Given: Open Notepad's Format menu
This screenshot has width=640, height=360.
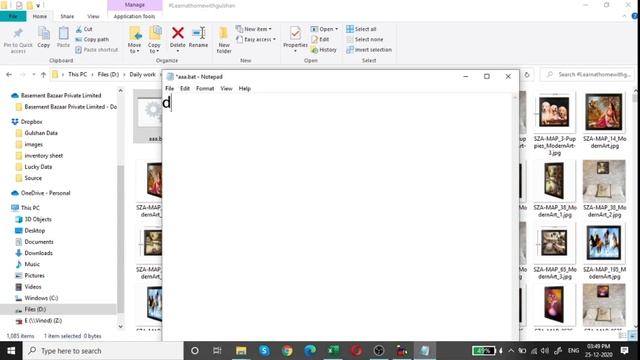Looking at the screenshot, I should tap(205, 88).
